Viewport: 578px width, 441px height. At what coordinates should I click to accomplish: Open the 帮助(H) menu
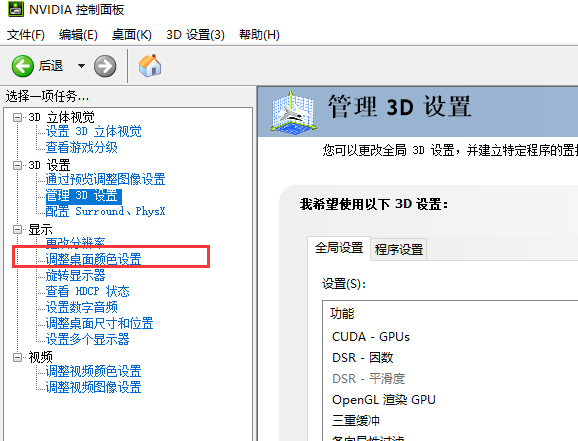coord(259,35)
